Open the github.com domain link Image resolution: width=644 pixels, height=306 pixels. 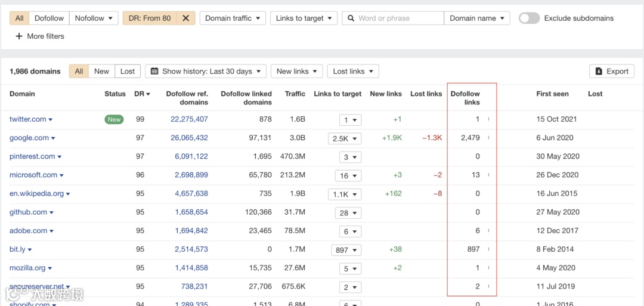pos(29,212)
